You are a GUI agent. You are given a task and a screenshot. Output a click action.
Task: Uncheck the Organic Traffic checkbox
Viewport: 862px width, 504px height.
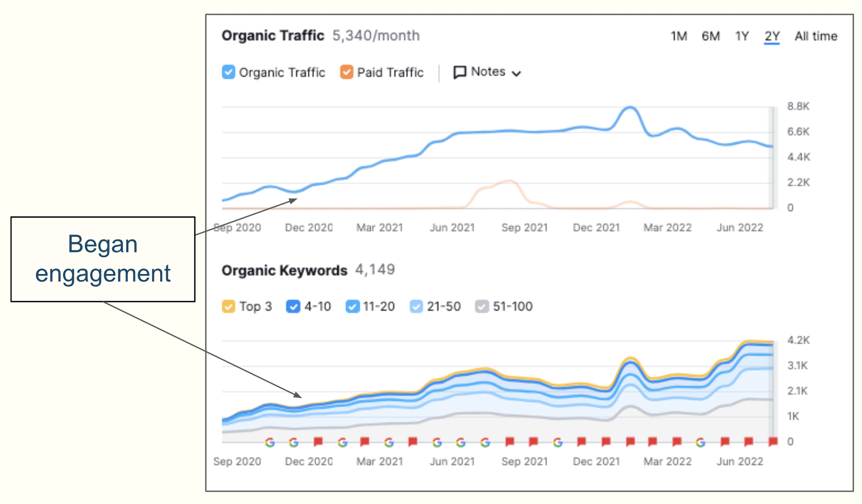pyautogui.click(x=229, y=72)
